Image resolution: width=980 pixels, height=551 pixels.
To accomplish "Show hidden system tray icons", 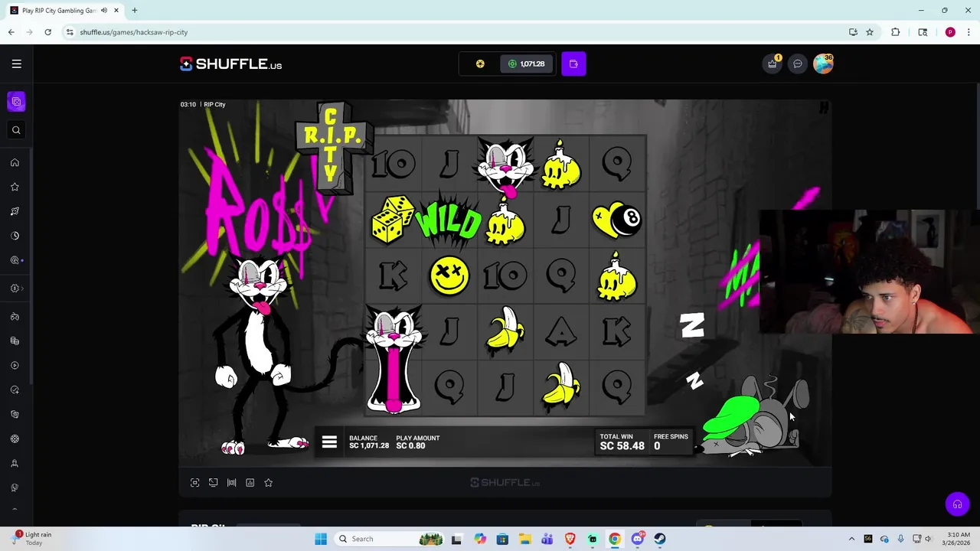I will [852, 539].
